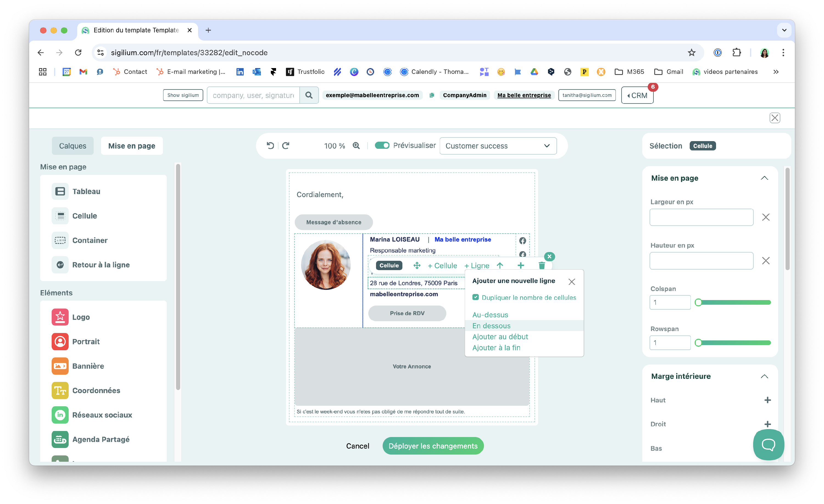Switch to the Calques tab

tap(73, 146)
